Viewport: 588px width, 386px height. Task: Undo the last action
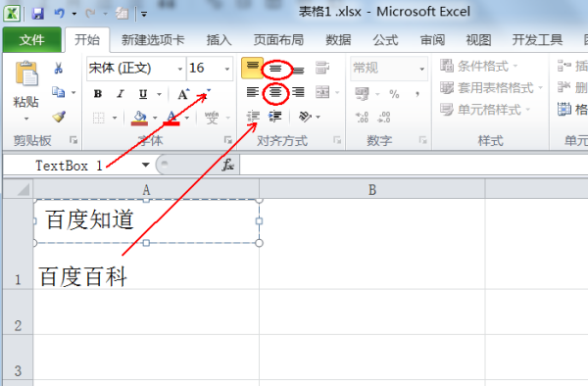click(x=59, y=14)
